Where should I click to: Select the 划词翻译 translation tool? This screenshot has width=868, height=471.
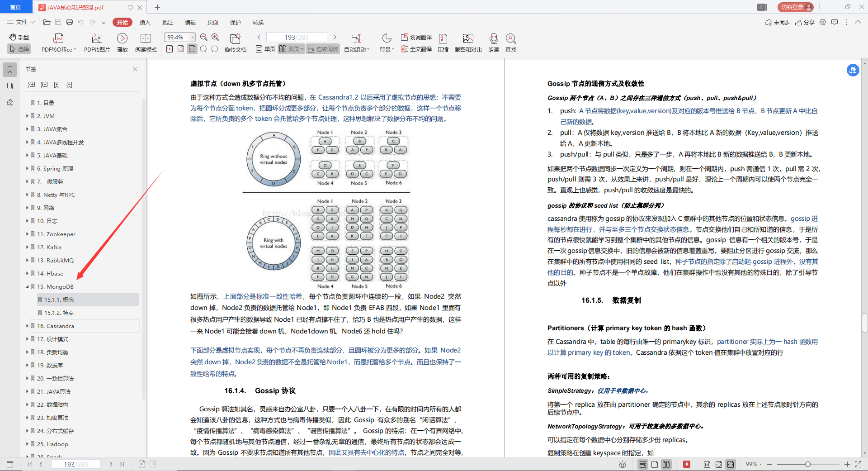tap(415, 38)
